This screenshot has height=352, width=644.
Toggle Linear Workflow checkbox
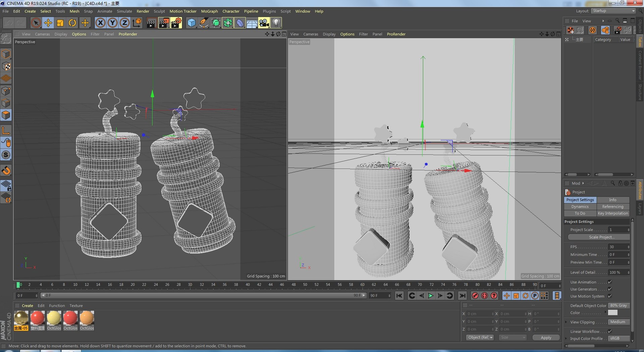[610, 332]
